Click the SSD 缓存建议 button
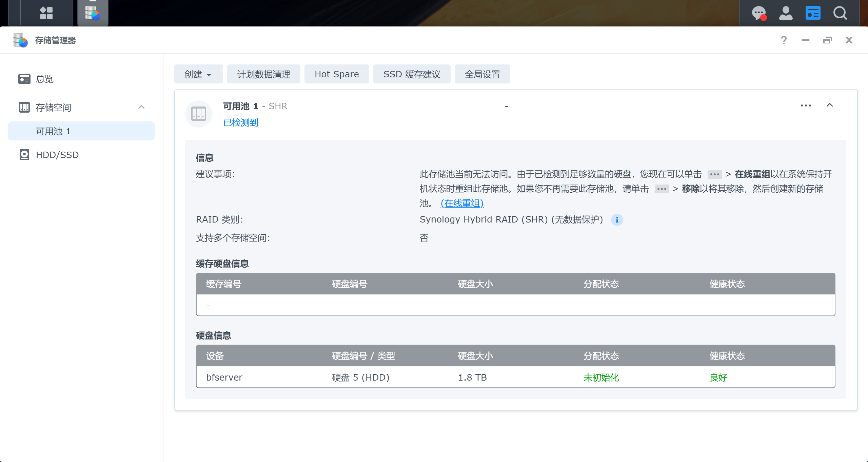 [x=412, y=74]
